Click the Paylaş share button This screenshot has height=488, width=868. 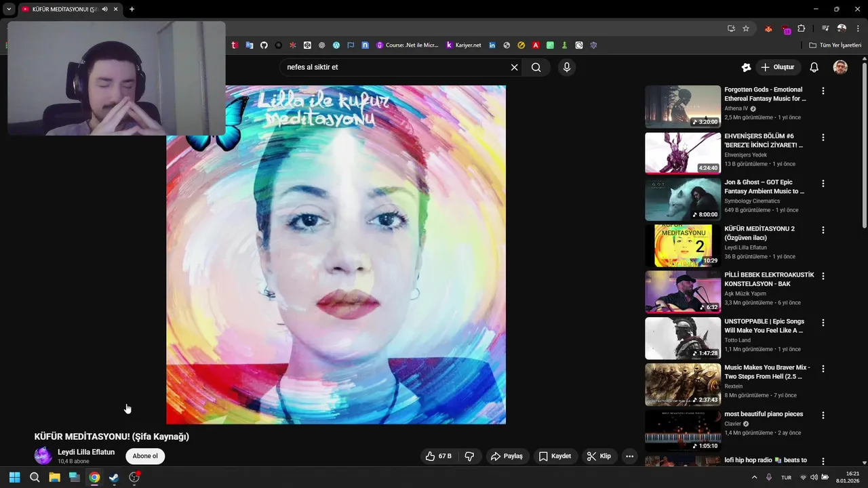507,456
